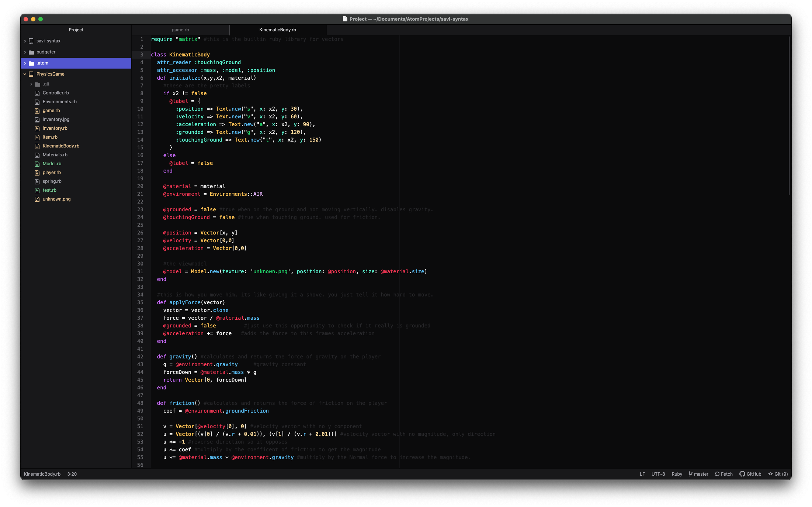Click the Materials.rb file icon
Image resolution: width=812 pixels, height=507 pixels.
point(37,155)
